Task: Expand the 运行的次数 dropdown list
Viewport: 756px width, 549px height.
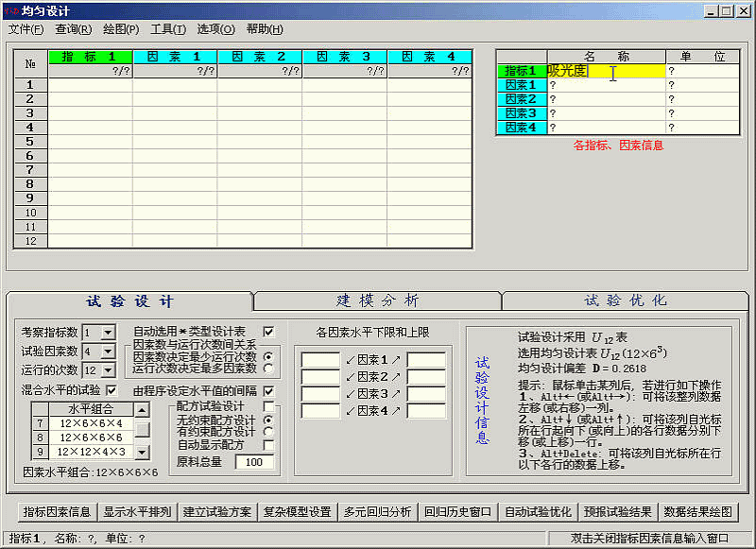Action: pos(107,370)
